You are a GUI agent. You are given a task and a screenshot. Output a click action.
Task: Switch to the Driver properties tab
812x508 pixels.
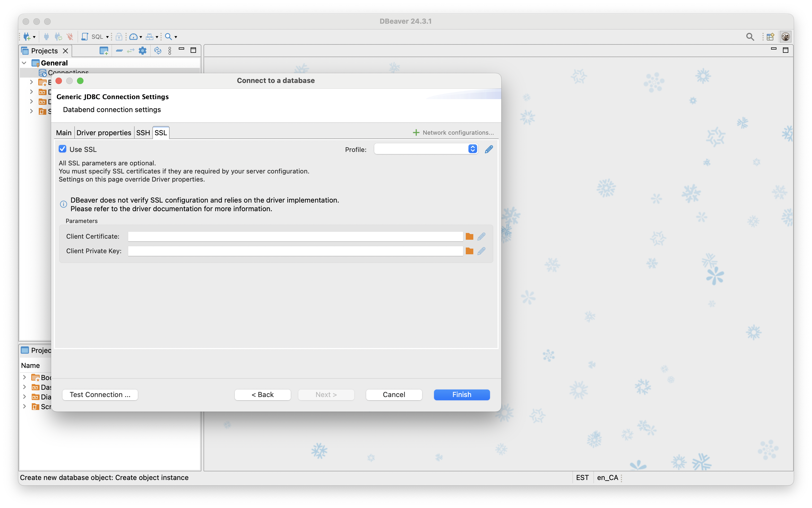pos(104,133)
